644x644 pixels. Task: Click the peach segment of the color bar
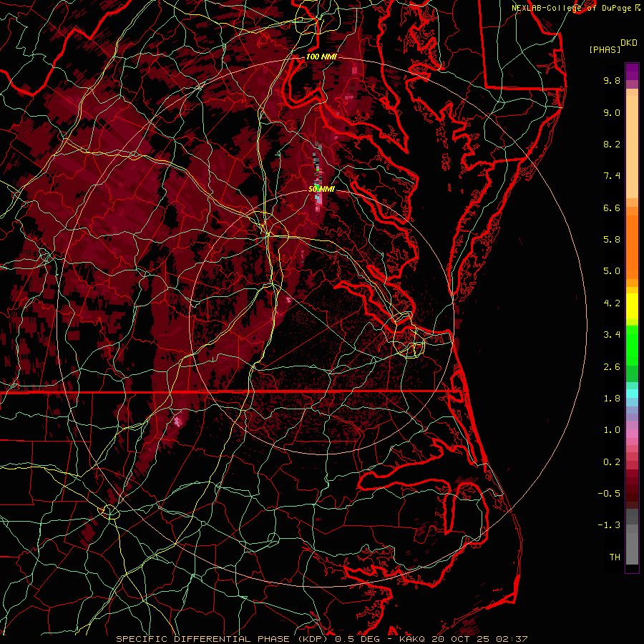point(632,147)
